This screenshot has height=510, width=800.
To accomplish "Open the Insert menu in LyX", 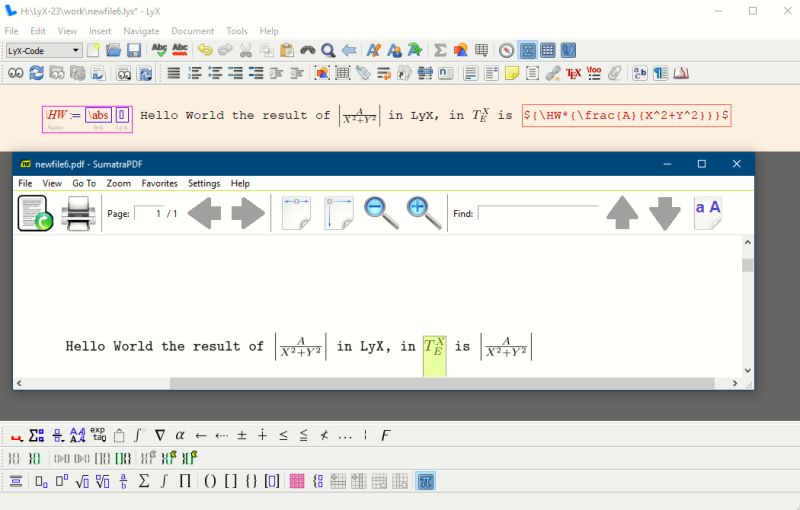I will 100,31.
